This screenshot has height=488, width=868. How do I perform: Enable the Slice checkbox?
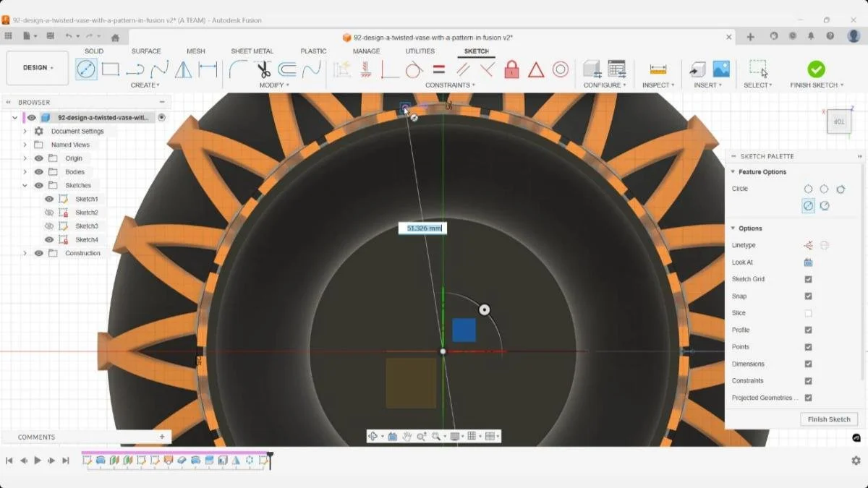808,312
